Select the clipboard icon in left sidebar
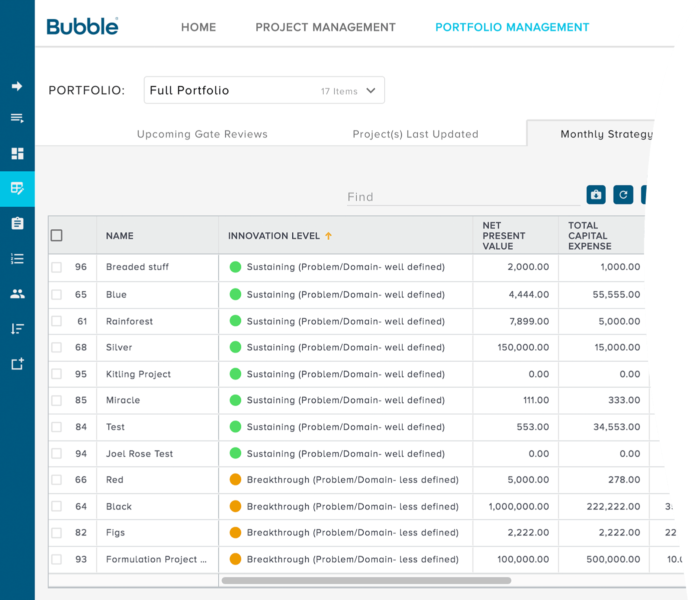Viewport: 700px width, 600px height. (17, 223)
